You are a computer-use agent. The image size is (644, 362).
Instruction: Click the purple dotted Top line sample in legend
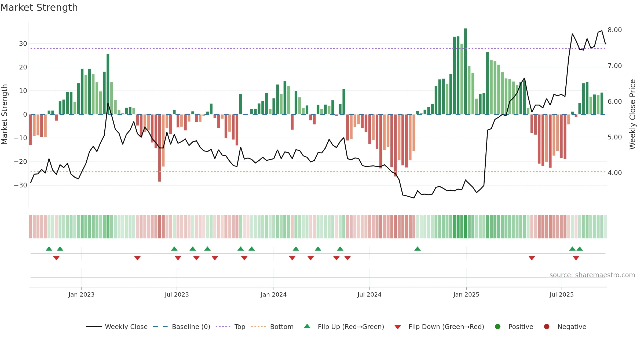point(223,327)
